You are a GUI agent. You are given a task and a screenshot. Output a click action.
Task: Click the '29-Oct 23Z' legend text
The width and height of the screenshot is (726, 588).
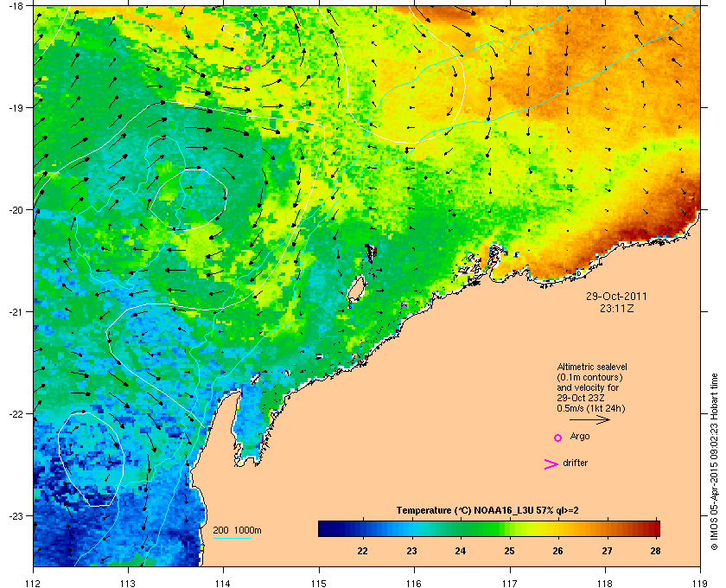tap(581, 398)
